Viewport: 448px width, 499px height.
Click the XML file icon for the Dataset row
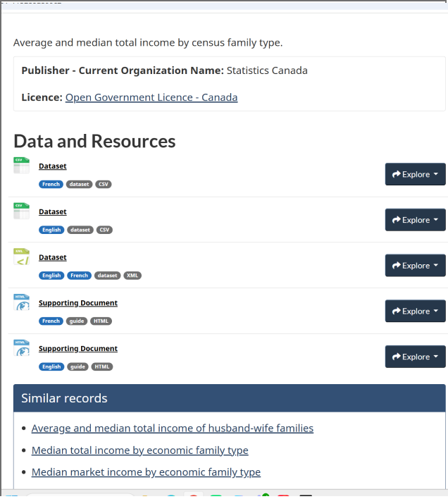pos(21,257)
